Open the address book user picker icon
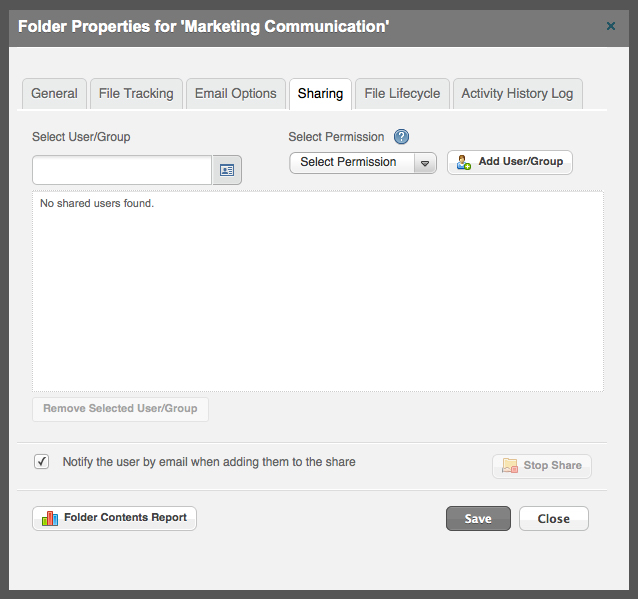The width and height of the screenshot is (638, 599). click(227, 170)
